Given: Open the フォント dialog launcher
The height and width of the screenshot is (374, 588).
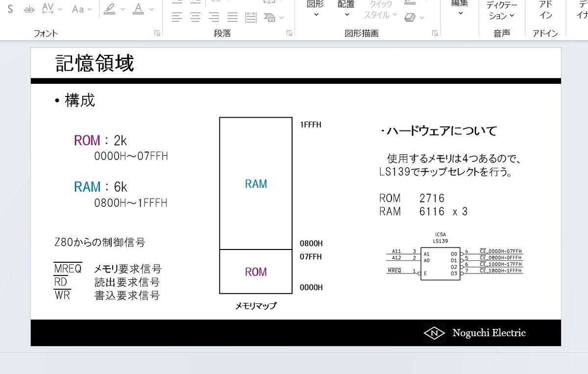Looking at the screenshot, I should (157, 33).
